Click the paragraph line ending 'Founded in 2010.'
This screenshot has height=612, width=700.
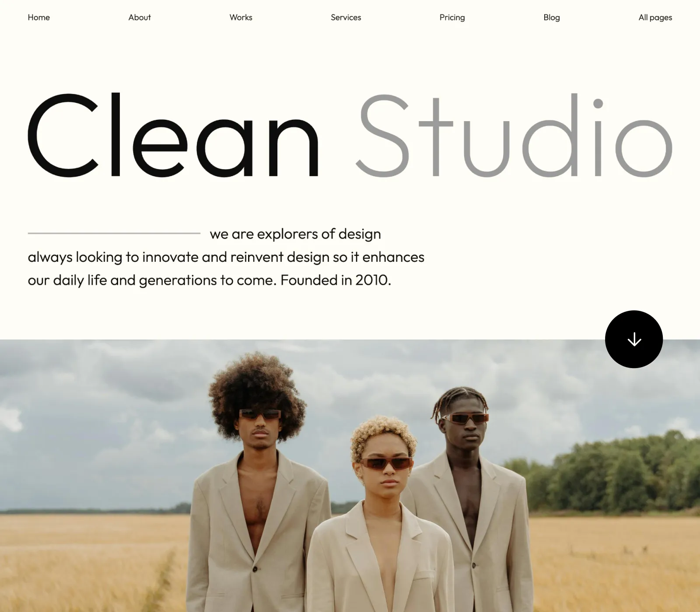209,280
